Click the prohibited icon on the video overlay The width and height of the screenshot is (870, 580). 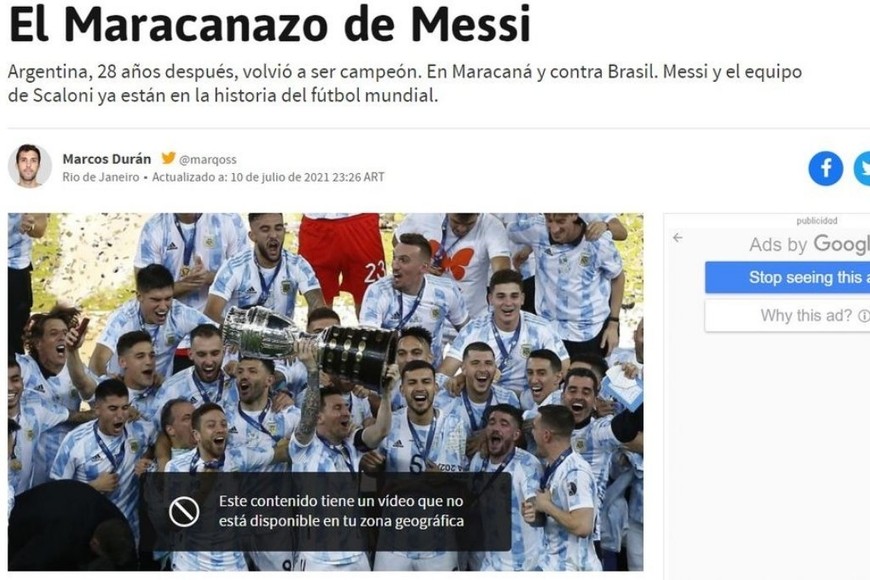(184, 511)
